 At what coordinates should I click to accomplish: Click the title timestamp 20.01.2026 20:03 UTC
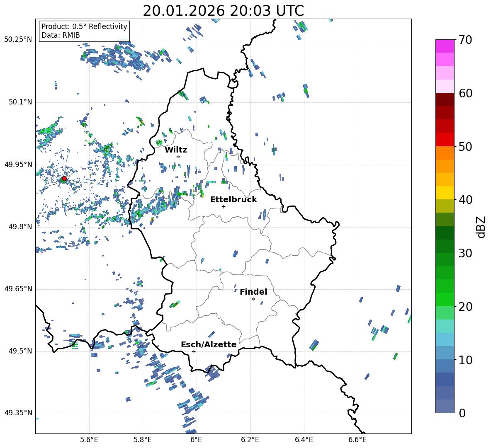223,11
